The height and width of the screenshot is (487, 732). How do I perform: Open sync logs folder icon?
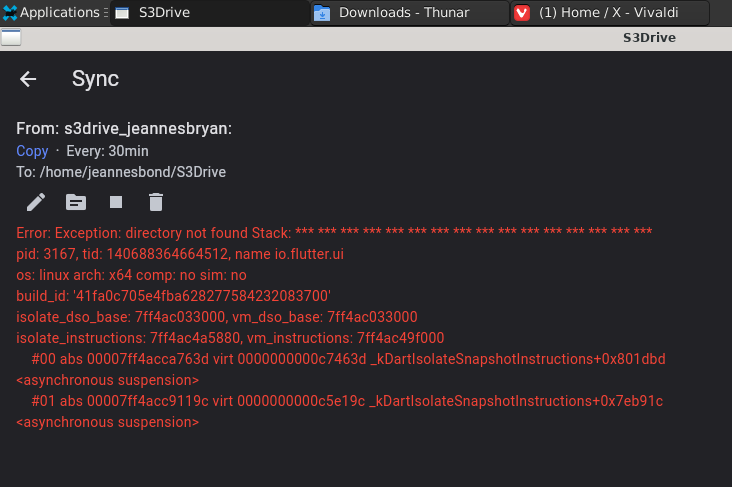[x=76, y=202]
